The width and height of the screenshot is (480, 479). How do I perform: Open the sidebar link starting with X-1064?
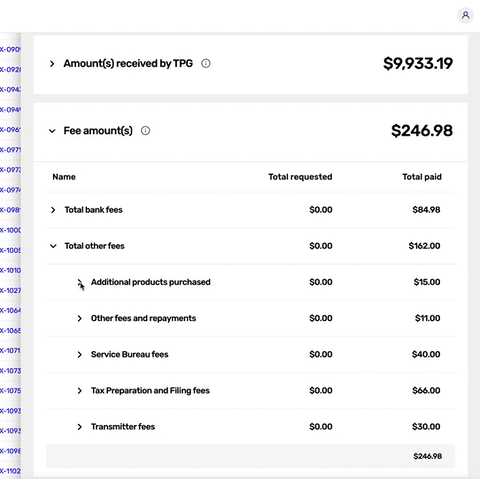[10, 310]
